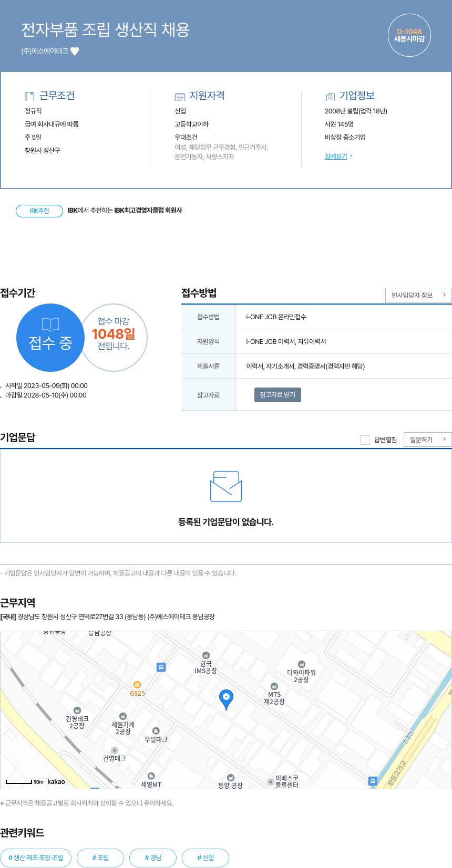The width and height of the screenshot is (452, 868).
Task: Select the #조립 keyword tag
Action: tap(100, 857)
